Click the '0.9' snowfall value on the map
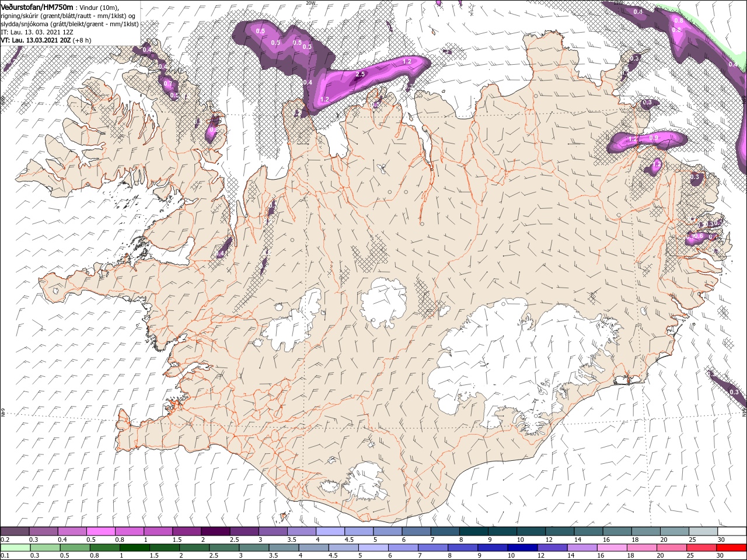The width and height of the screenshot is (747, 560). (x=654, y=138)
